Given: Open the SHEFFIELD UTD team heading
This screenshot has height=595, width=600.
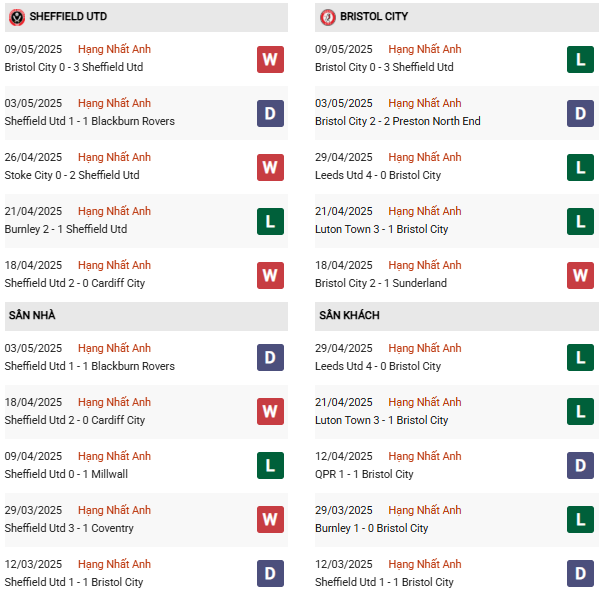Looking at the screenshot, I should point(68,16).
